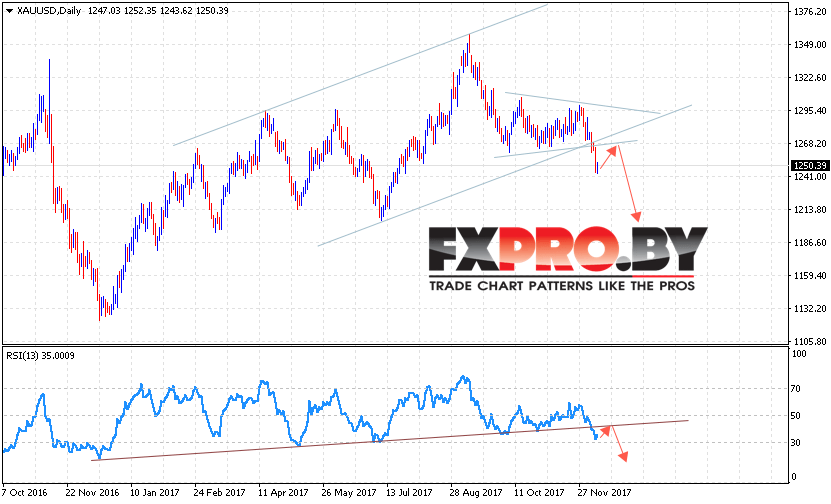Viewport: 831px width, 504px height.
Task: Click the 1132.20 price axis label
Action: (810, 308)
